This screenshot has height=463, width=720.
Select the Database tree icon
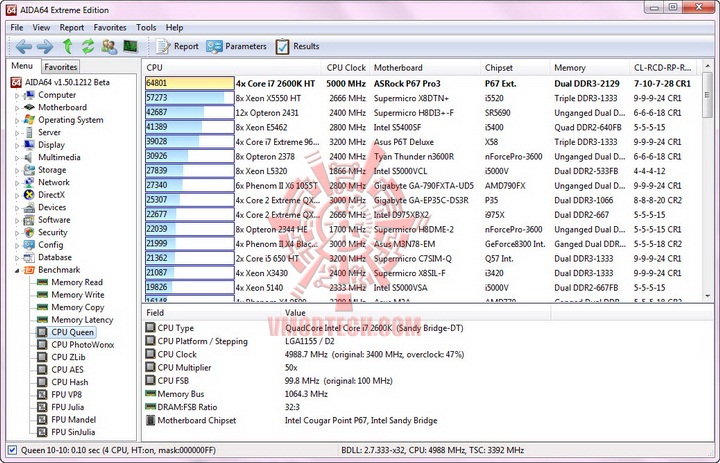click(29, 257)
